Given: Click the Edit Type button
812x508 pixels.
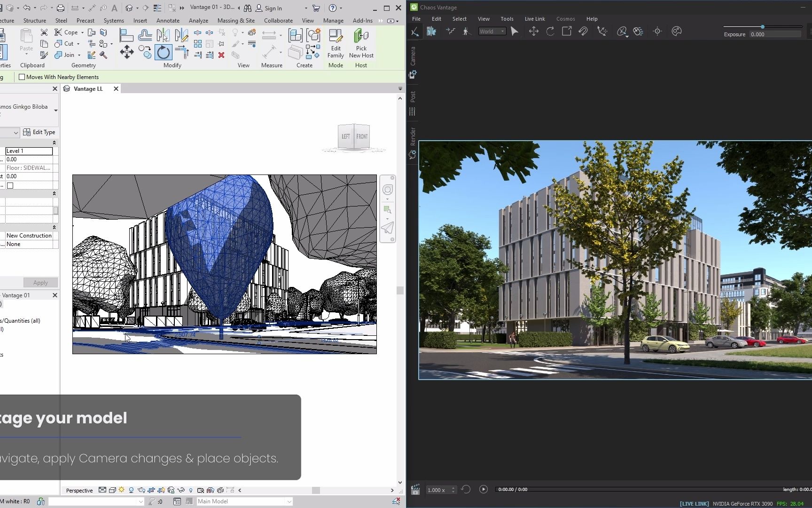Looking at the screenshot, I should pyautogui.click(x=39, y=132).
